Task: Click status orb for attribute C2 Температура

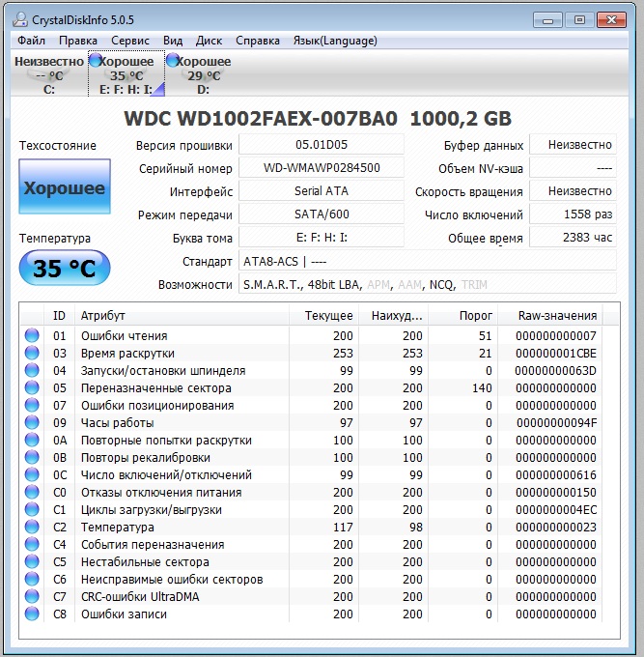Action: pos(32,528)
